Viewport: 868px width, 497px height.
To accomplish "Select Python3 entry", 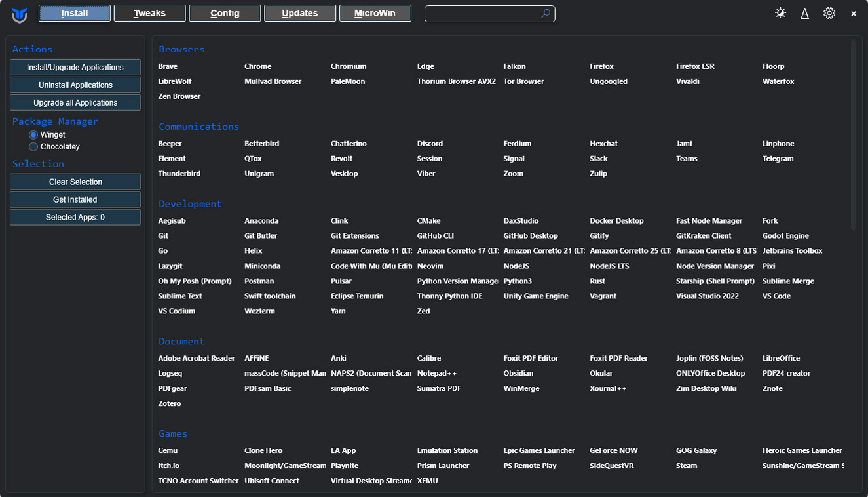I will coord(518,281).
